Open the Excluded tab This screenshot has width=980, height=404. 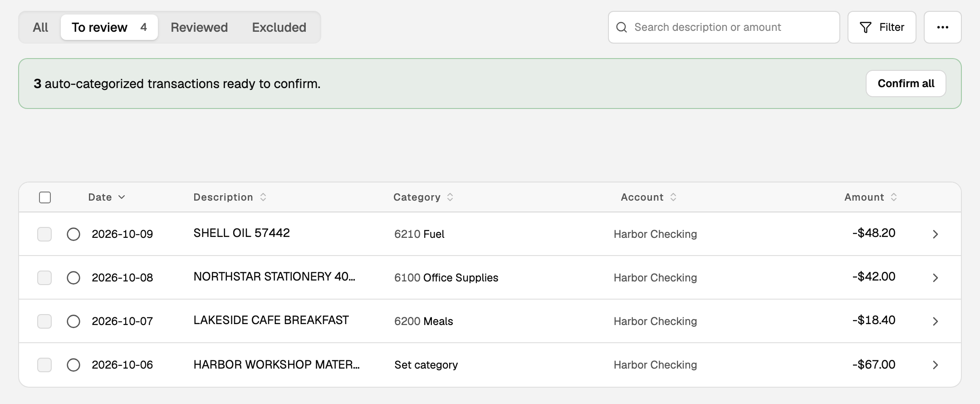pos(279,27)
